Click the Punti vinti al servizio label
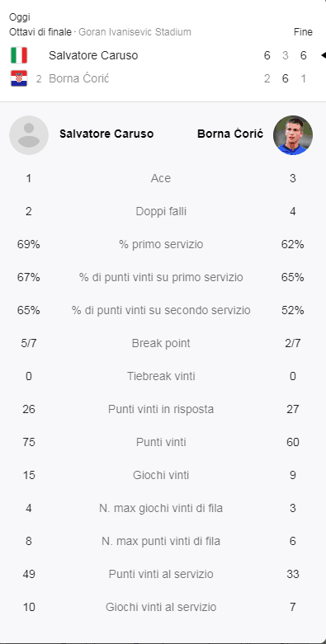 (161, 574)
